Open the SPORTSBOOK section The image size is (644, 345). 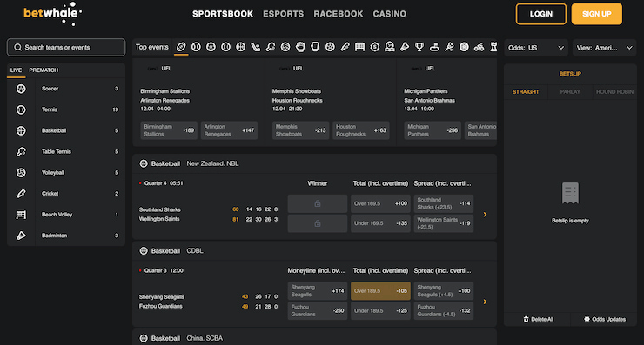click(223, 14)
